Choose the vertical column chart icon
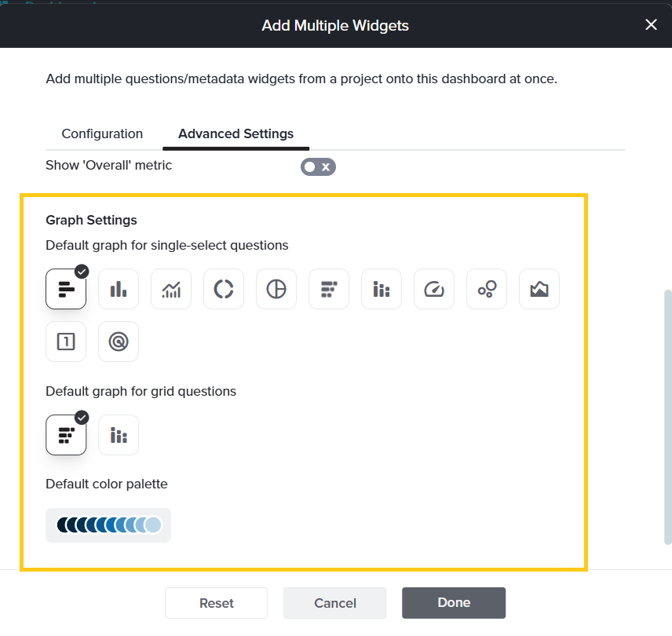 (119, 289)
